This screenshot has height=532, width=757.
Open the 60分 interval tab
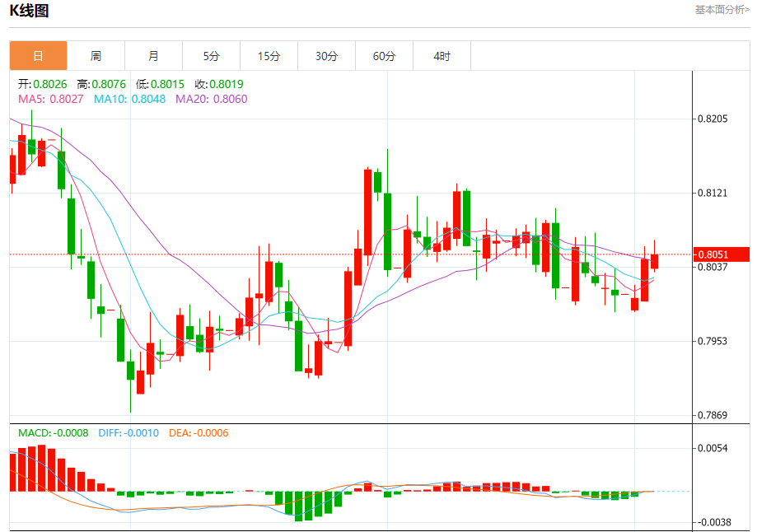(x=385, y=56)
